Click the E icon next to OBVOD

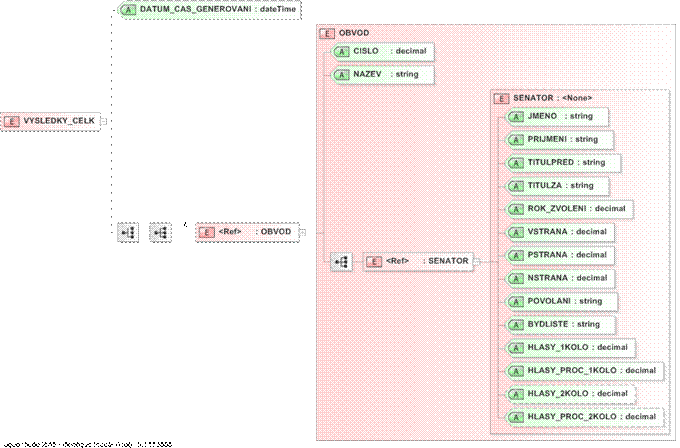(327, 33)
